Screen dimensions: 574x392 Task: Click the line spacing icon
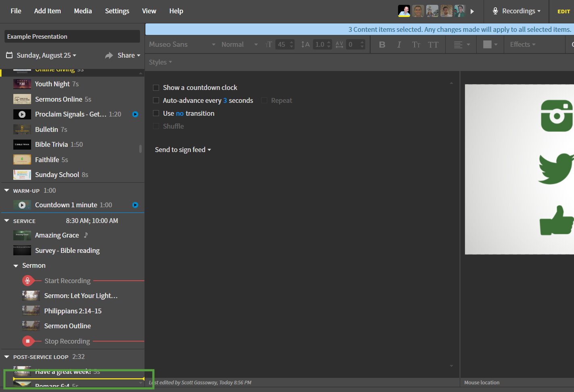point(305,44)
